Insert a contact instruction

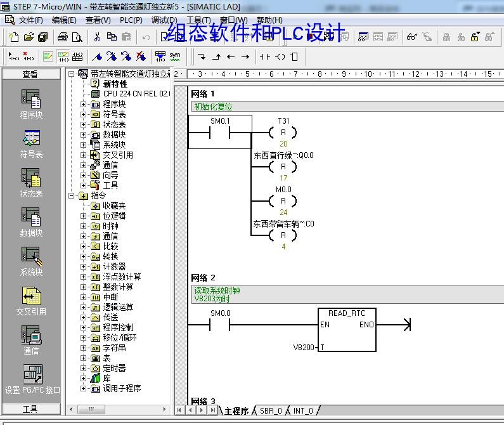tap(265, 57)
